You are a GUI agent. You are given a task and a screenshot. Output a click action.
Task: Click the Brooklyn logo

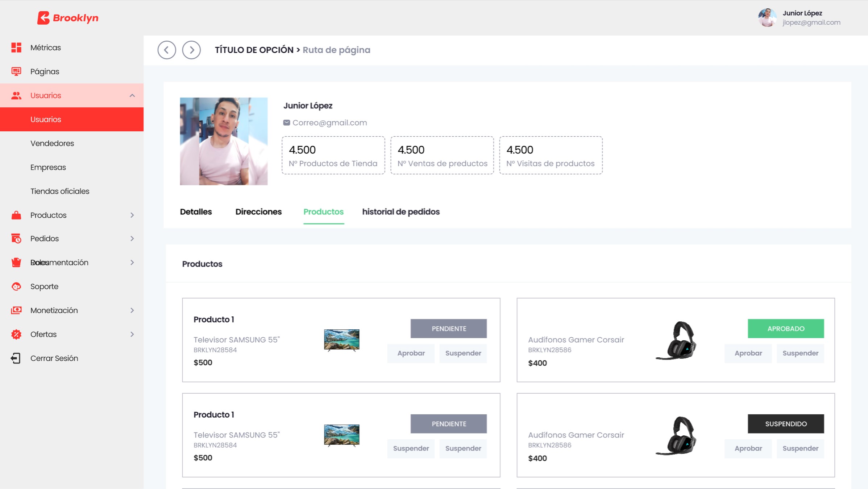(68, 18)
